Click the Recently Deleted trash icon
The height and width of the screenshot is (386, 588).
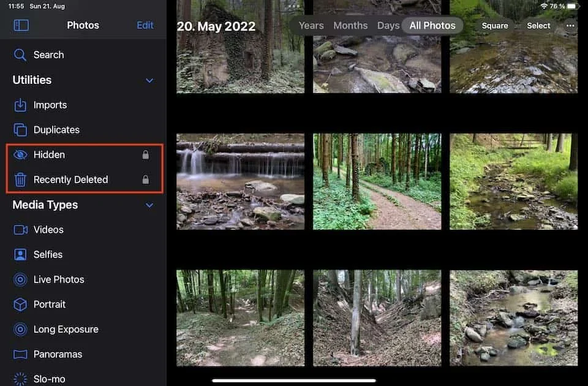[x=20, y=180]
